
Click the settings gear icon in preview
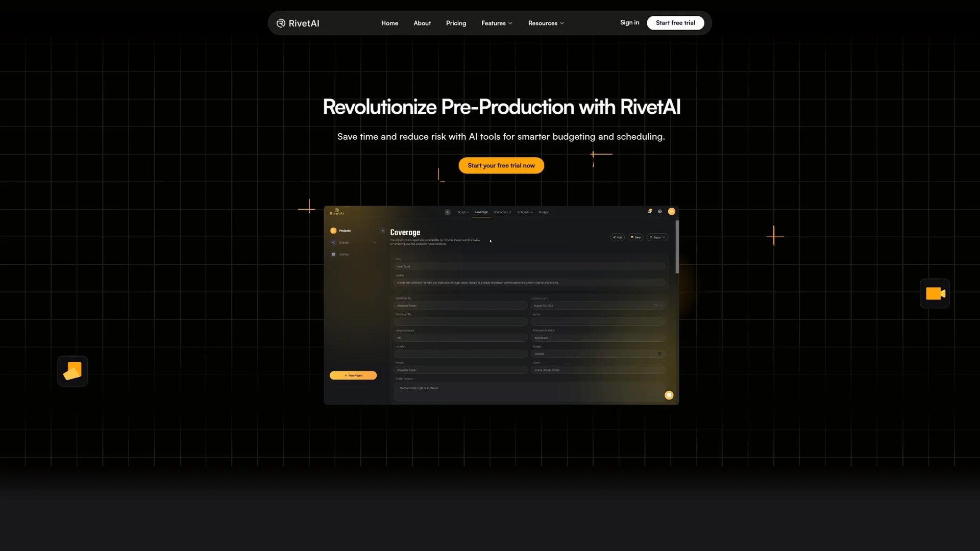660,211
